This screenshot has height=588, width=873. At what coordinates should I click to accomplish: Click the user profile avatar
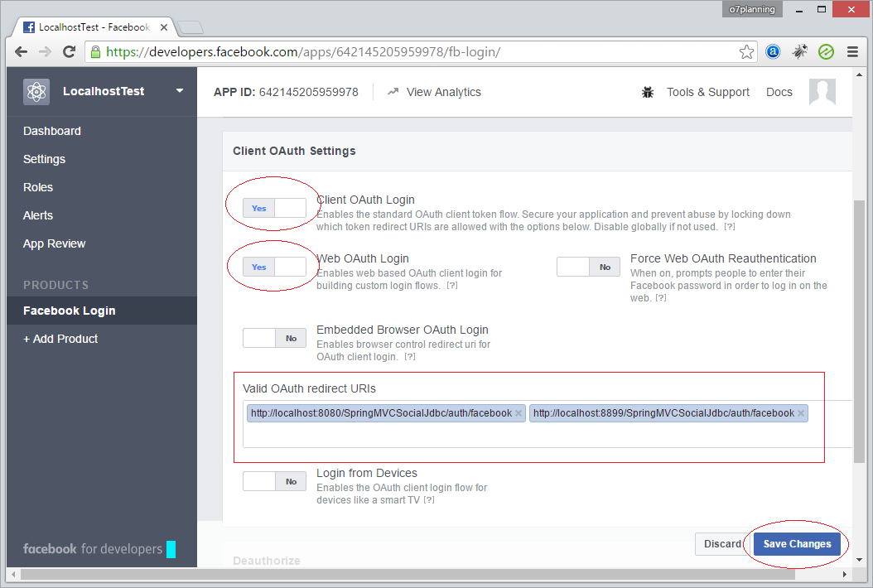pyautogui.click(x=822, y=91)
